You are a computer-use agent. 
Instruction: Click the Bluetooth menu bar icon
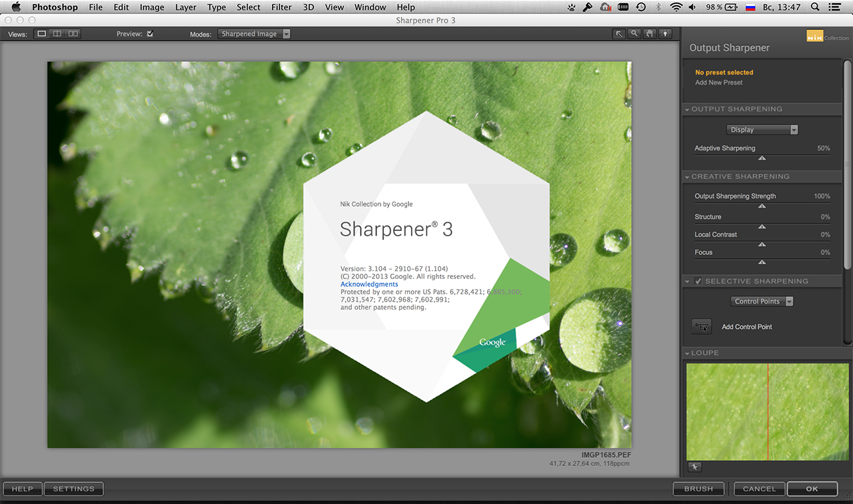(658, 7)
